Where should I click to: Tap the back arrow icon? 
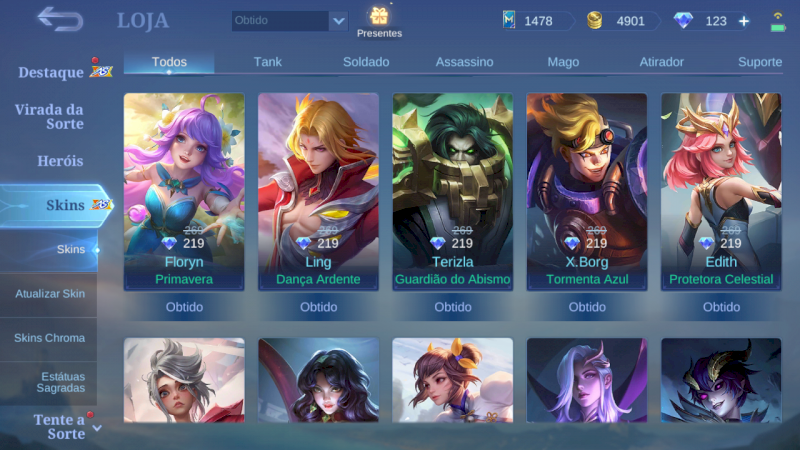coord(60,19)
